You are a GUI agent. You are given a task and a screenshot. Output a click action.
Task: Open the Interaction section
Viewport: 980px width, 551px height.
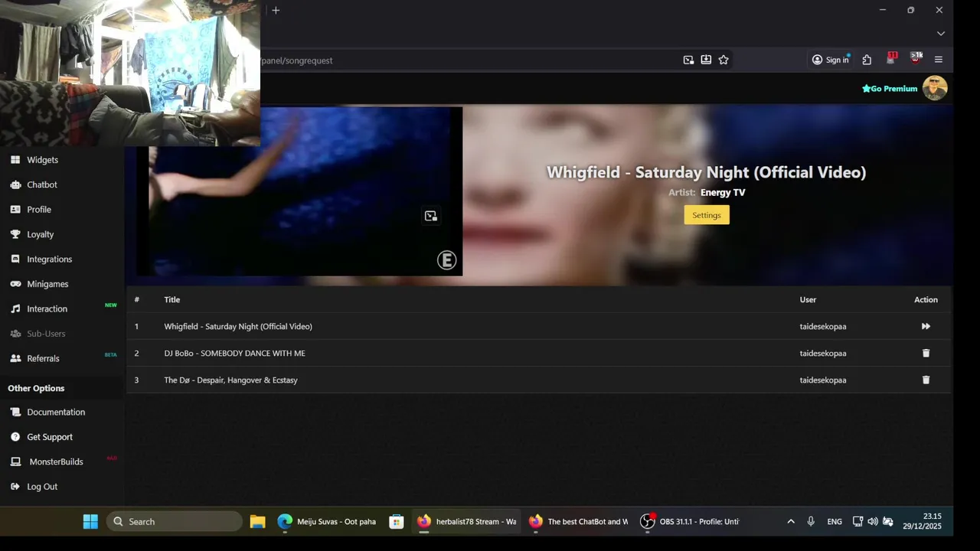click(x=47, y=309)
